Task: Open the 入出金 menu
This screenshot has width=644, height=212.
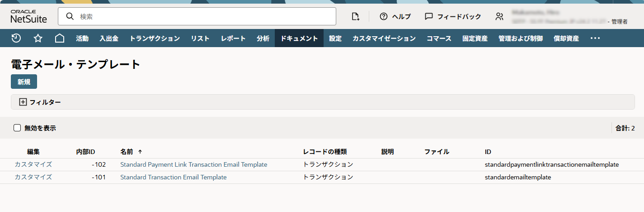Action: [109, 39]
